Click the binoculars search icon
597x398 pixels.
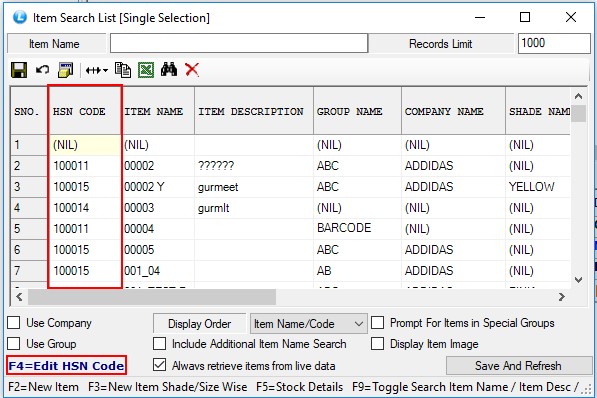(x=169, y=70)
